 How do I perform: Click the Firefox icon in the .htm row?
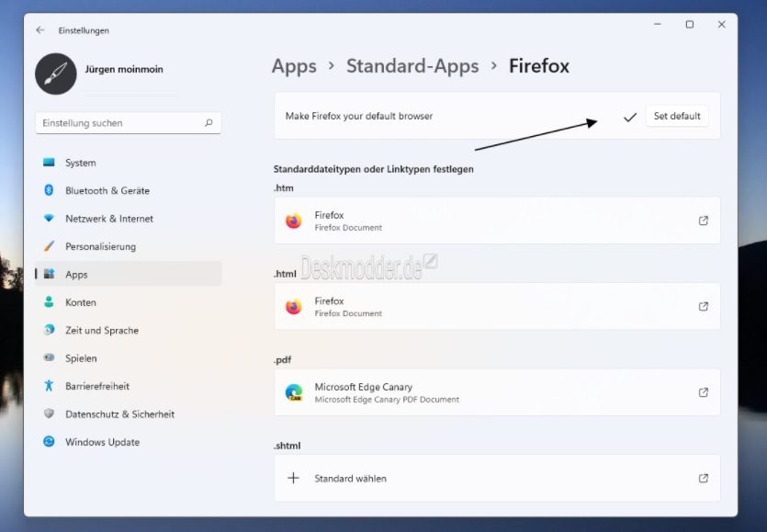[x=294, y=221]
